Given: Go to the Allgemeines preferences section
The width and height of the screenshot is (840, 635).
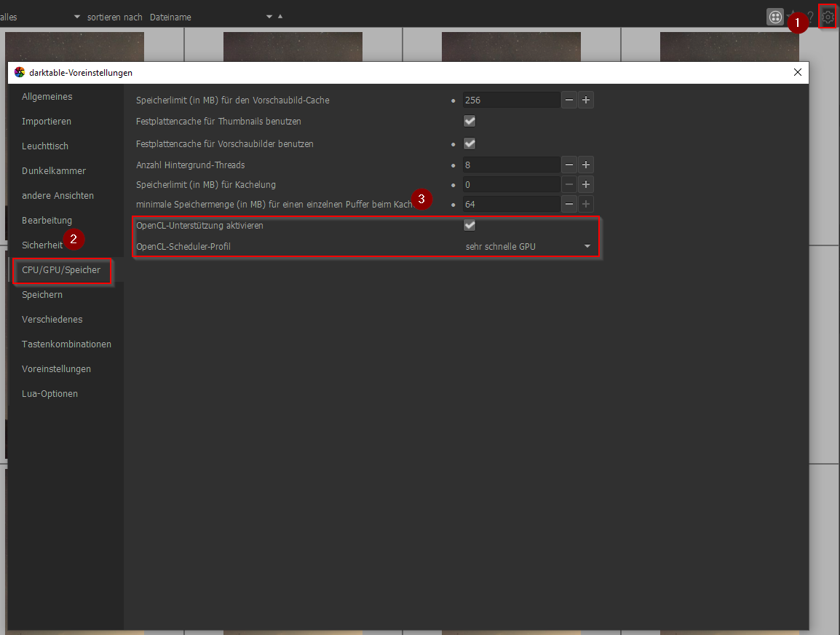Looking at the screenshot, I should (47, 96).
